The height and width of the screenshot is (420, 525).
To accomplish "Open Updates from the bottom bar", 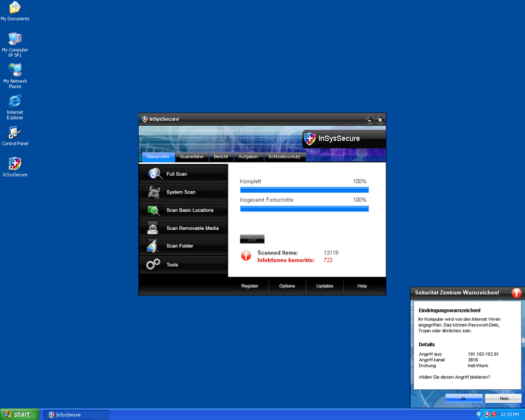I will 325,286.
